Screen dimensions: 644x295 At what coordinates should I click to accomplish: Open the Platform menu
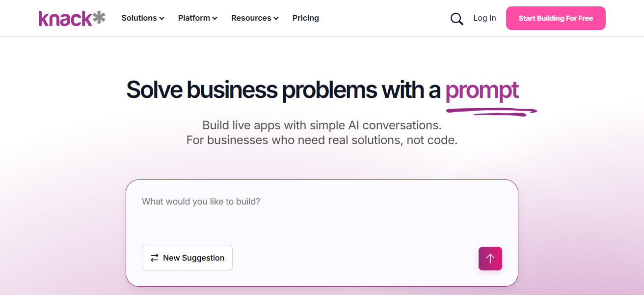pos(194,18)
